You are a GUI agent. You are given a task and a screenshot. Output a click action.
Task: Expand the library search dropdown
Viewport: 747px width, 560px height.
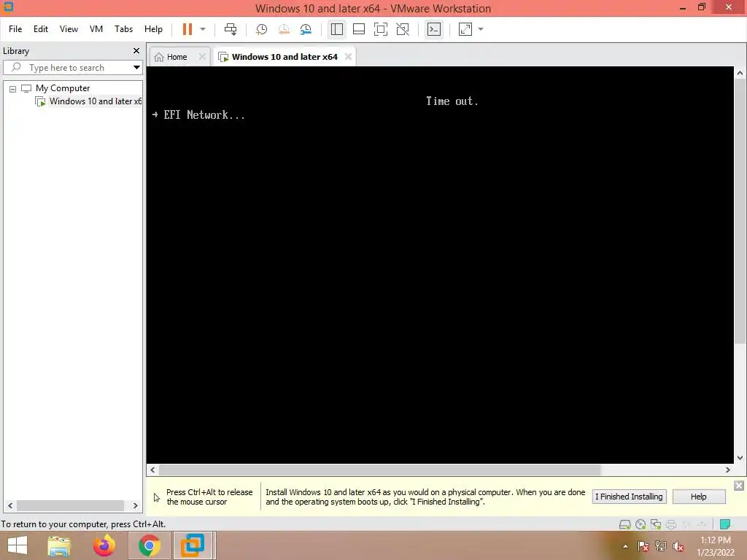tap(136, 68)
